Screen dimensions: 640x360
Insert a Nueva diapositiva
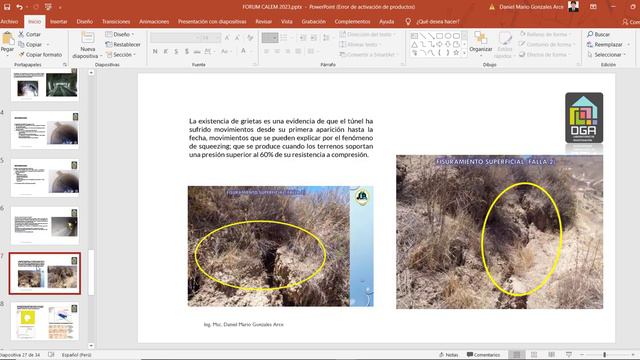click(87, 45)
